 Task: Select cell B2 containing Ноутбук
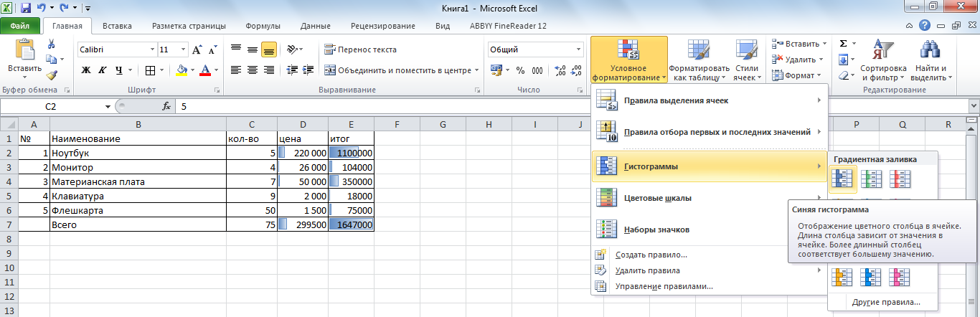[138, 153]
